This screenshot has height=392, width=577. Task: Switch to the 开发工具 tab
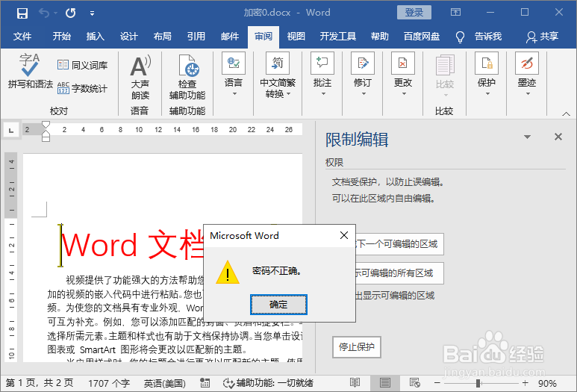[338, 37]
